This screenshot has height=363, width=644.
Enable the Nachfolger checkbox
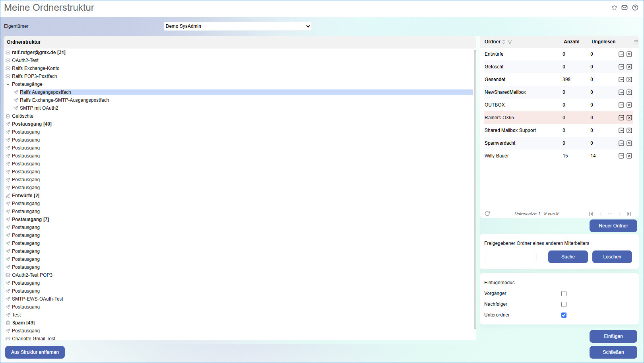(564, 305)
